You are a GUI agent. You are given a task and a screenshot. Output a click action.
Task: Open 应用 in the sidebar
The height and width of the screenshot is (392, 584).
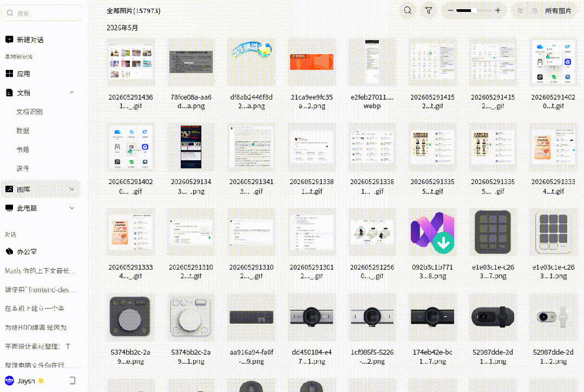point(18,74)
